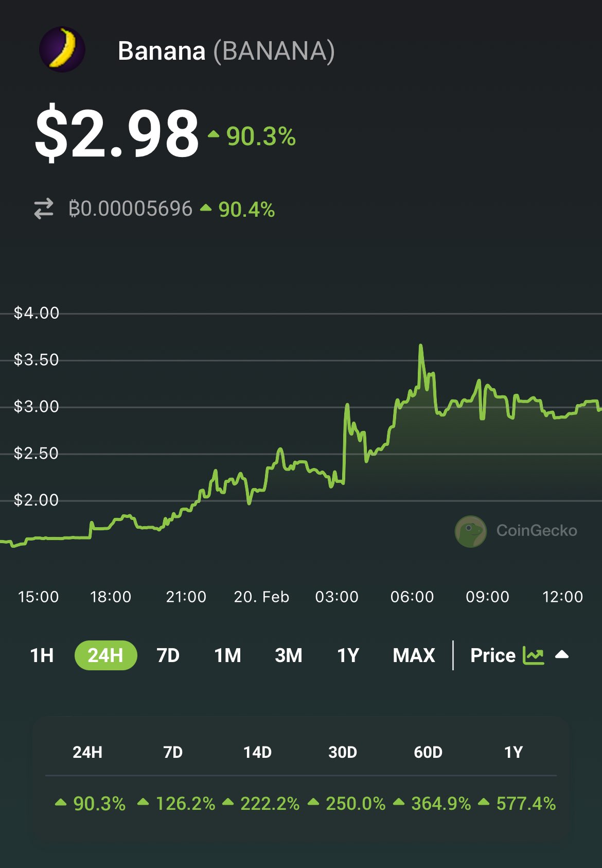Open the BTC price conversion value

pos(130,209)
